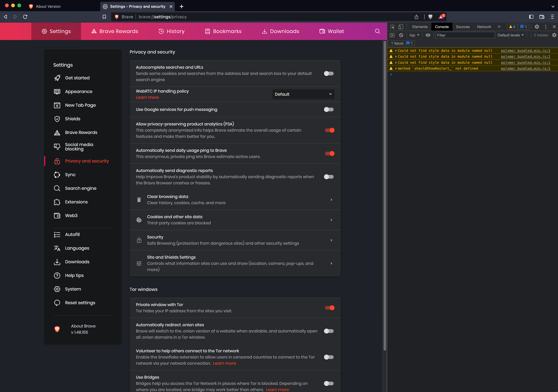Open the History page from the top bar
The height and width of the screenshot is (392, 558).
click(x=172, y=31)
